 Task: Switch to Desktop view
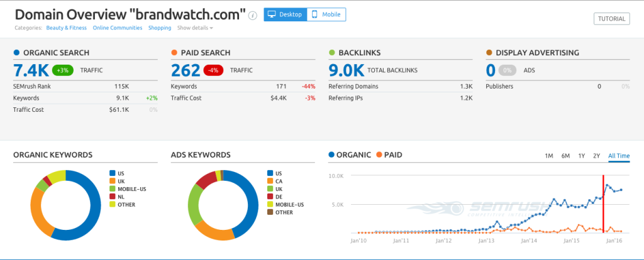click(x=285, y=14)
